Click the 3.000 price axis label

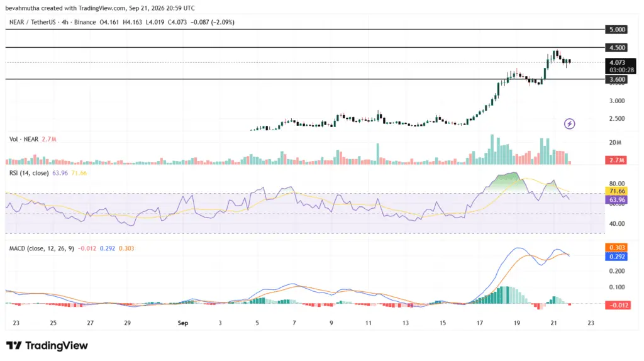click(x=617, y=101)
